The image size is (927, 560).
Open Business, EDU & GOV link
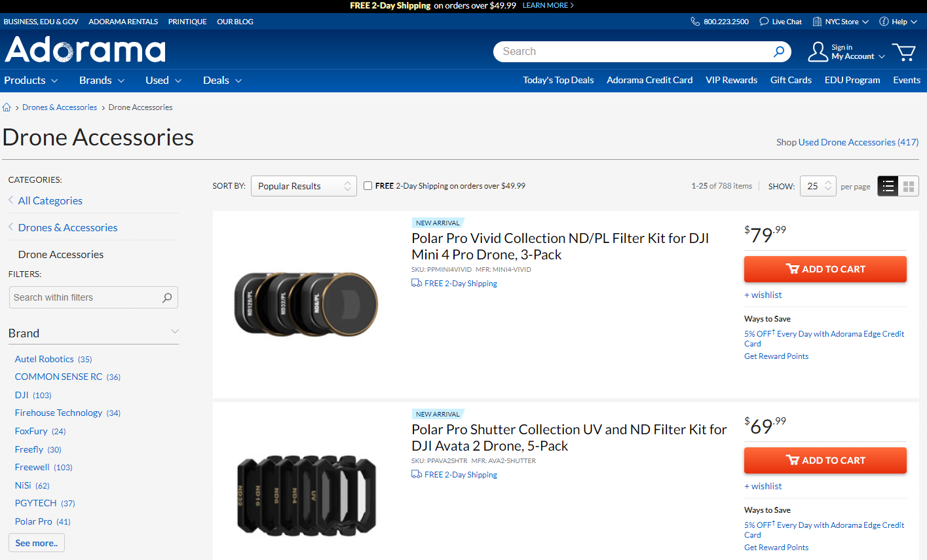41,22
